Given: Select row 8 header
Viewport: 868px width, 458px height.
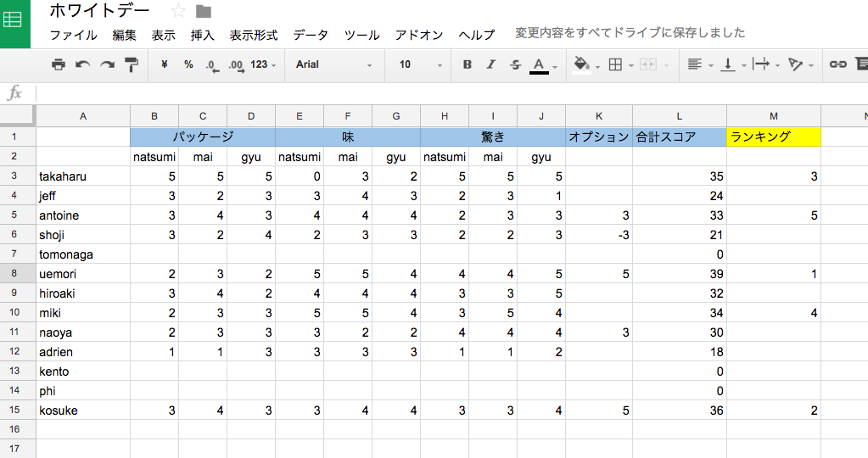Looking at the screenshot, I should 14,273.
